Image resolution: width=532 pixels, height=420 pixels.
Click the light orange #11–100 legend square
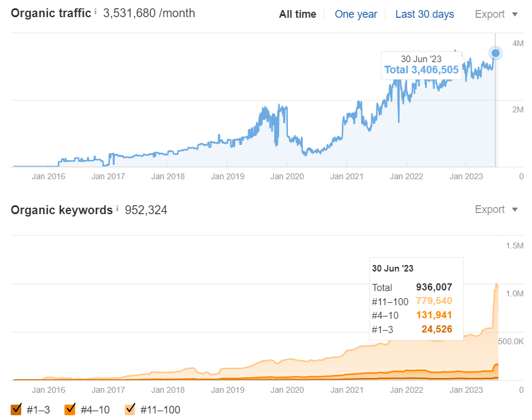tap(130, 409)
